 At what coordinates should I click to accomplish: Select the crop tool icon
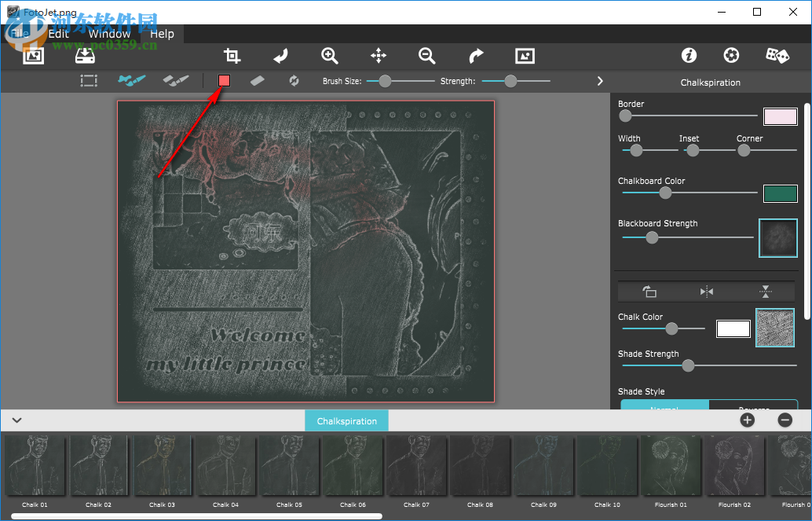coord(232,56)
